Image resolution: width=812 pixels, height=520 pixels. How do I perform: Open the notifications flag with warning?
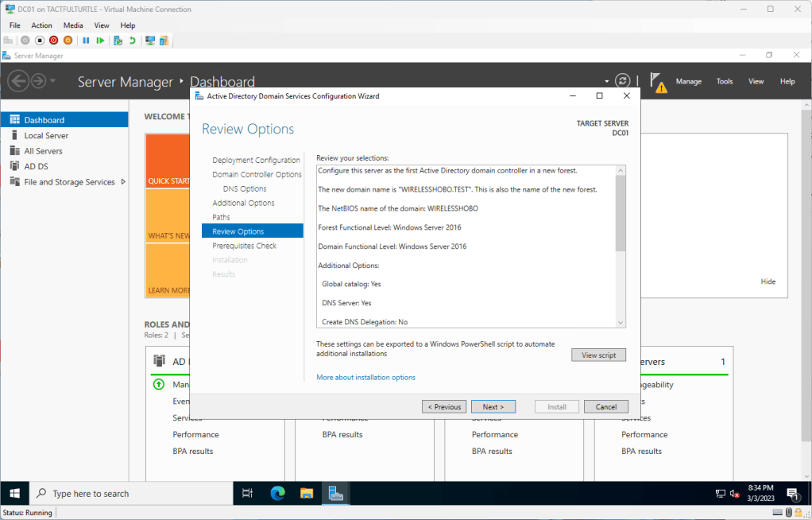tap(657, 81)
